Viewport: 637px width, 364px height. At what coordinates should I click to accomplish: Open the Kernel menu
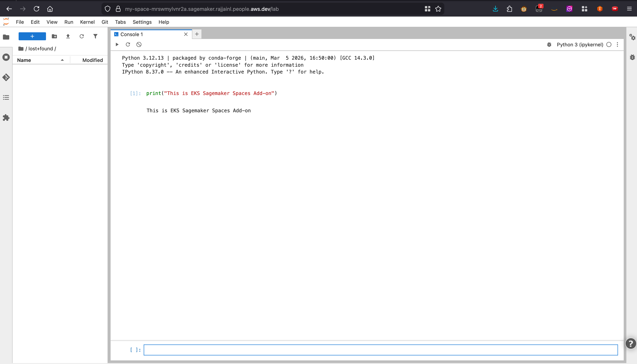click(87, 22)
